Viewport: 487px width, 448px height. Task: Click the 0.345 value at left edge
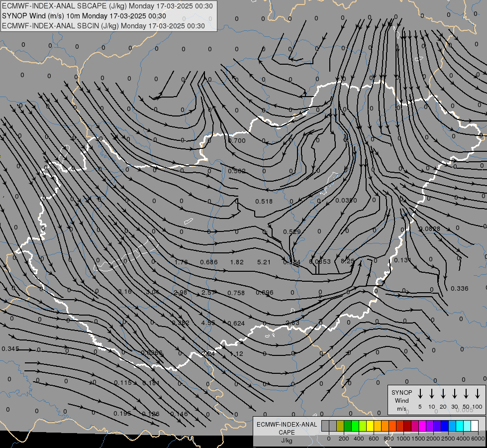pyautogui.click(x=10, y=349)
